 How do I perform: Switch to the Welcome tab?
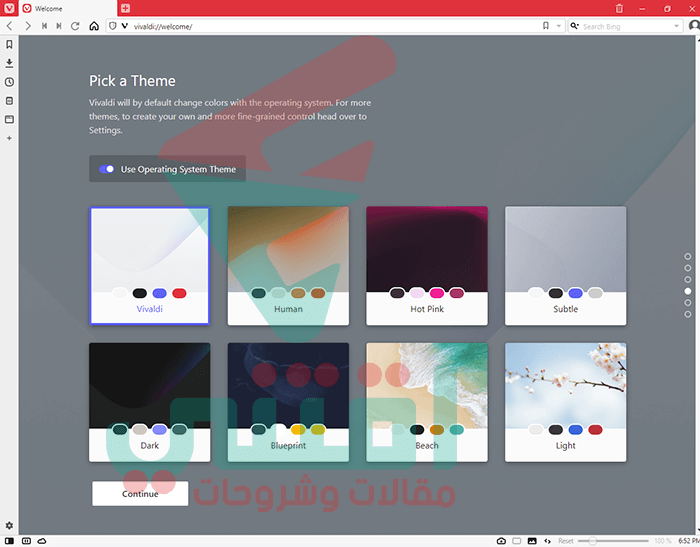tap(67, 8)
